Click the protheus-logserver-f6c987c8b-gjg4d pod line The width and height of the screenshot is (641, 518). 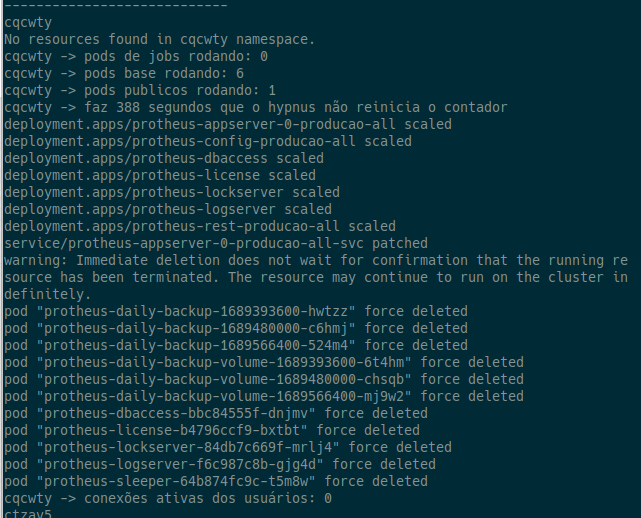coord(220,464)
